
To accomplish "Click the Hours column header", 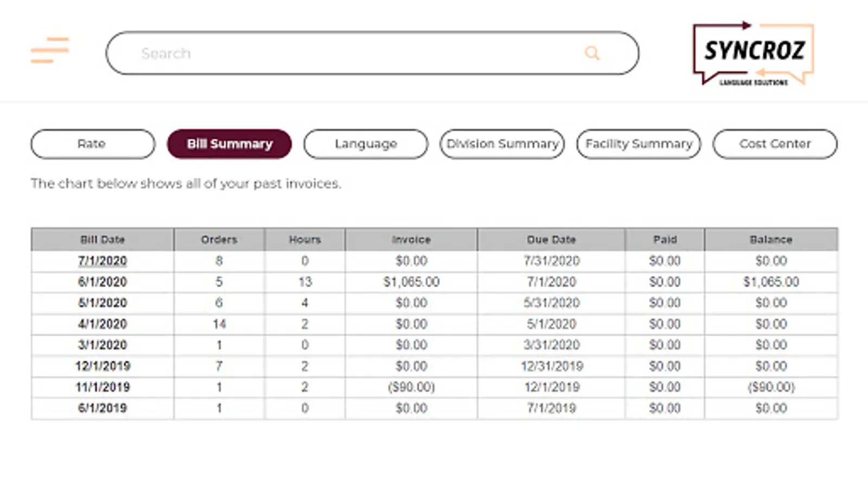I will coord(305,240).
